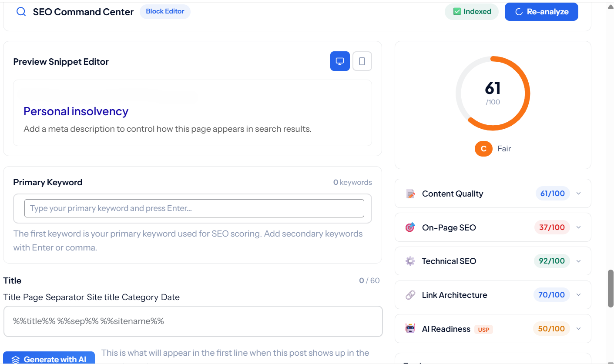
Task: Click the Link Architecture chain icon
Action: [410, 295]
